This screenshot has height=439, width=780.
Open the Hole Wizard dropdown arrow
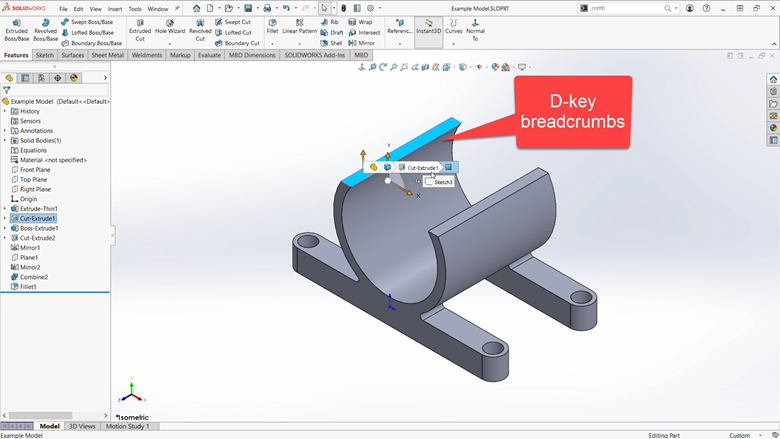[x=170, y=44]
